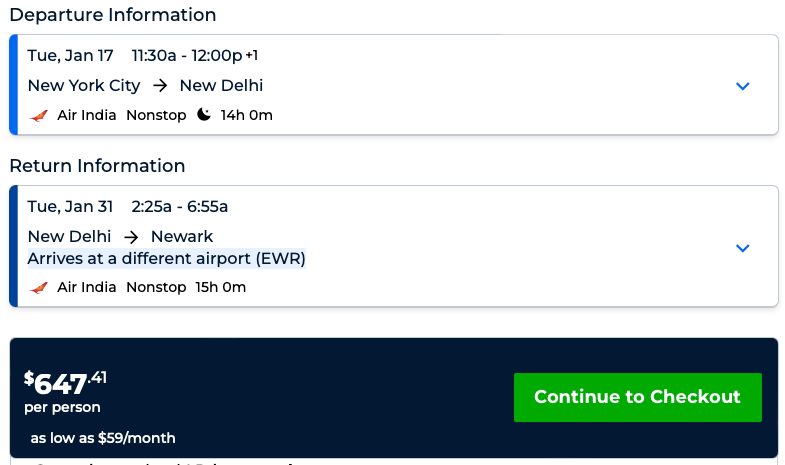Viewport: 785px width, 465px height.
Task: Click the arrow between New Delhi and Newark
Action: [x=131, y=237]
